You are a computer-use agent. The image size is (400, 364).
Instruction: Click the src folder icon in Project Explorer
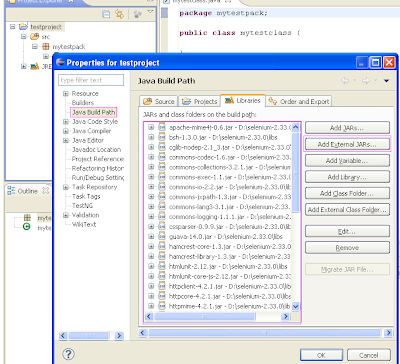coord(34,36)
